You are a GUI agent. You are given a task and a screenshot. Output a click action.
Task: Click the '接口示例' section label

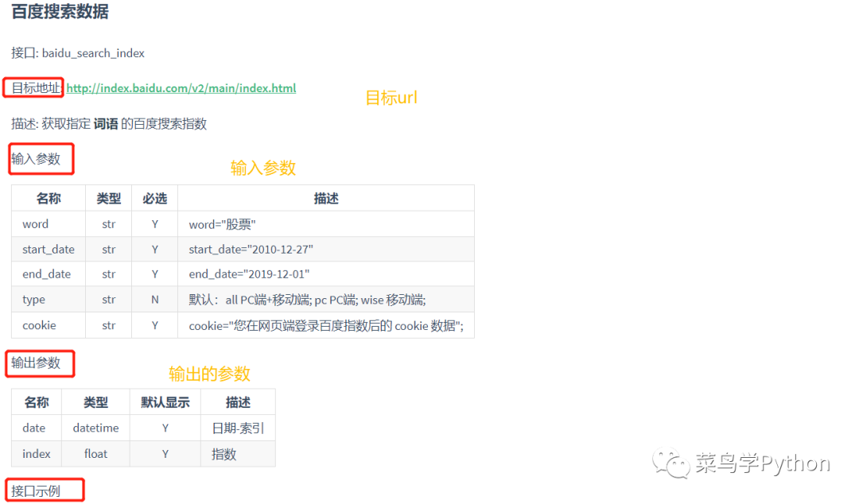click(x=36, y=490)
